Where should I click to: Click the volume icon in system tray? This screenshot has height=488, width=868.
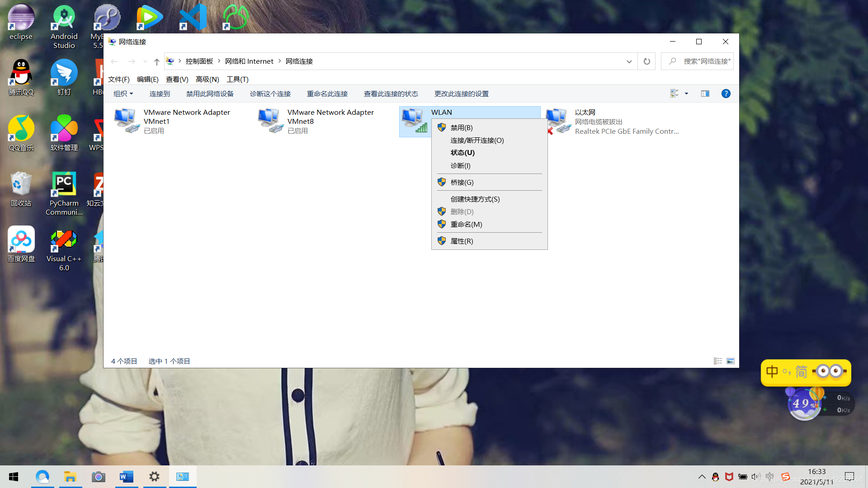pyautogui.click(x=755, y=477)
